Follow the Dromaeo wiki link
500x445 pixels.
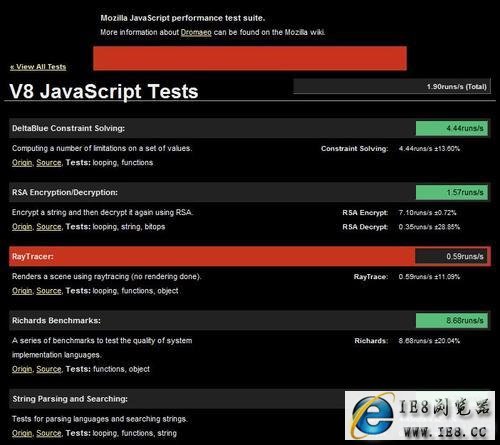click(x=196, y=32)
